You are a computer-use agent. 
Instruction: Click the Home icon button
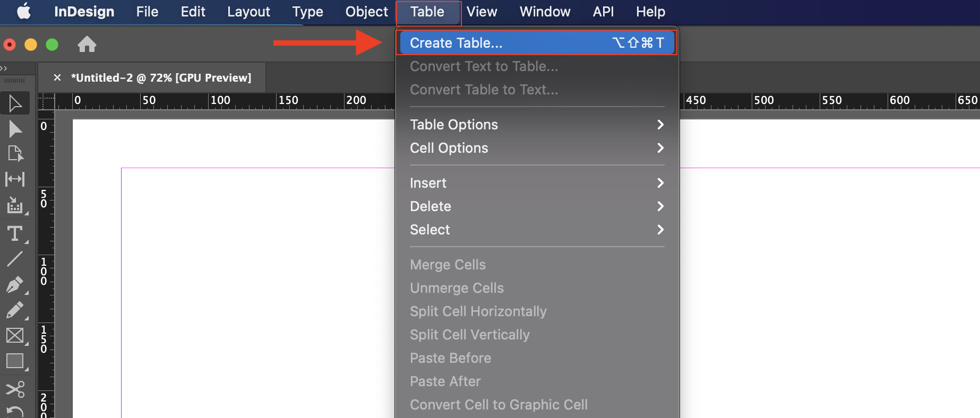coord(87,44)
